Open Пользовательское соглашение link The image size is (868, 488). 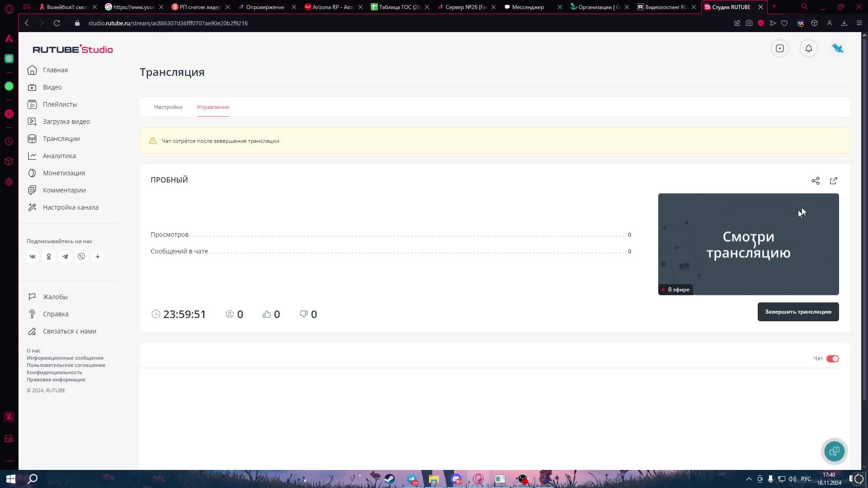coord(66,365)
